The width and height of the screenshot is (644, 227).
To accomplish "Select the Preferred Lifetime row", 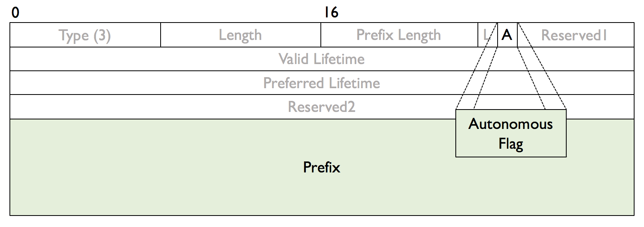I will click(x=322, y=83).
